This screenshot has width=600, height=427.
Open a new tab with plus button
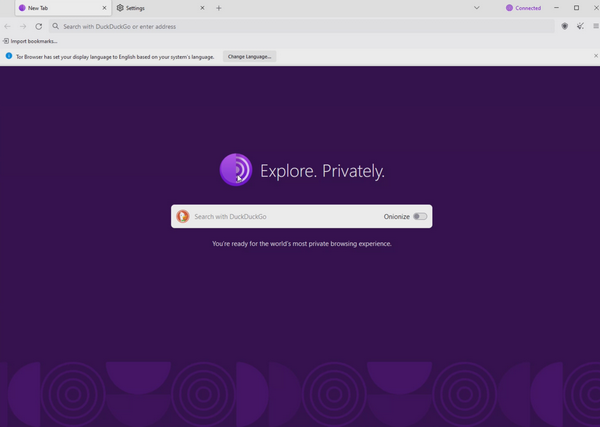click(219, 8)
